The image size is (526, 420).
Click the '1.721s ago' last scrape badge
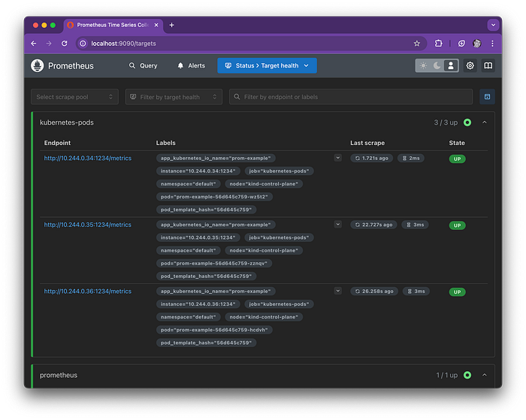pyautogui.click(x=371, y=158)
